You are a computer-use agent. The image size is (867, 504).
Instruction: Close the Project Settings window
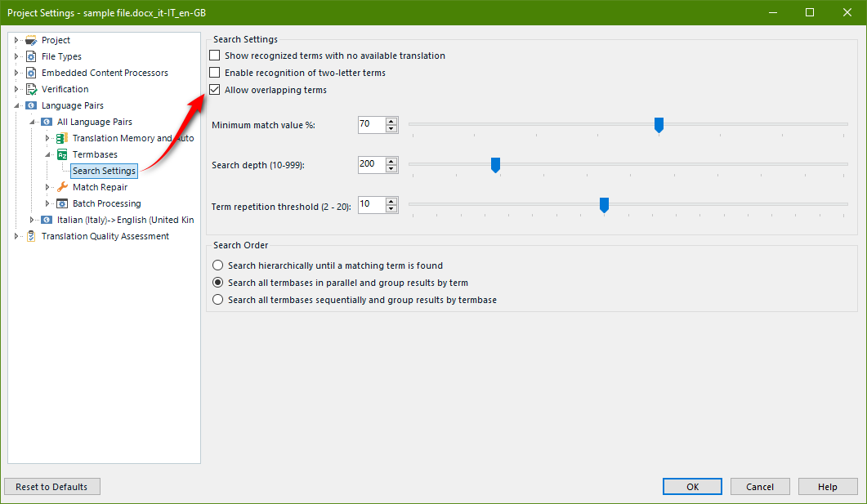click(847, 12)
